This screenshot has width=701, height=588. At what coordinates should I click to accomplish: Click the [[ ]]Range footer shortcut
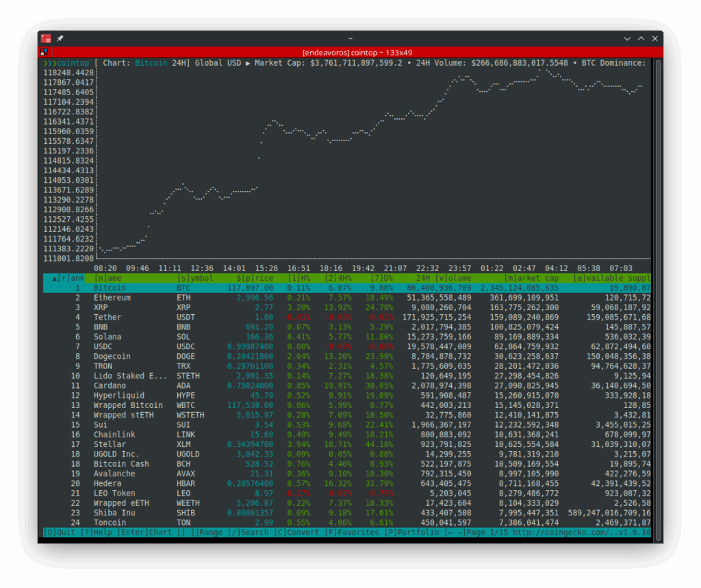pos(199,533)
